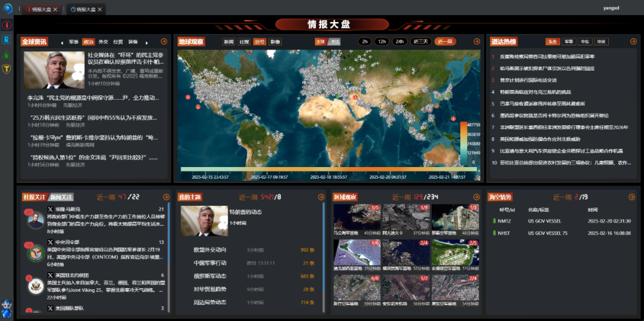
Task: Open 全球资讯 panel arrow icon
Action: 164,42
